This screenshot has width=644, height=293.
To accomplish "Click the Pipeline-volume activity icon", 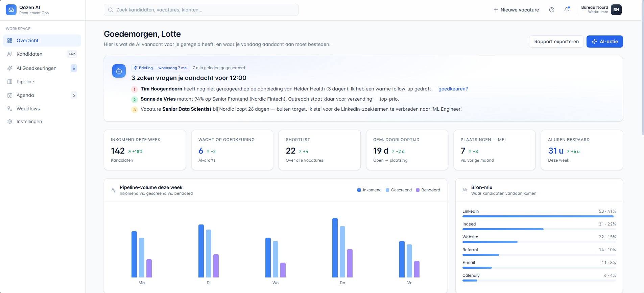I will tap(114, 190).
